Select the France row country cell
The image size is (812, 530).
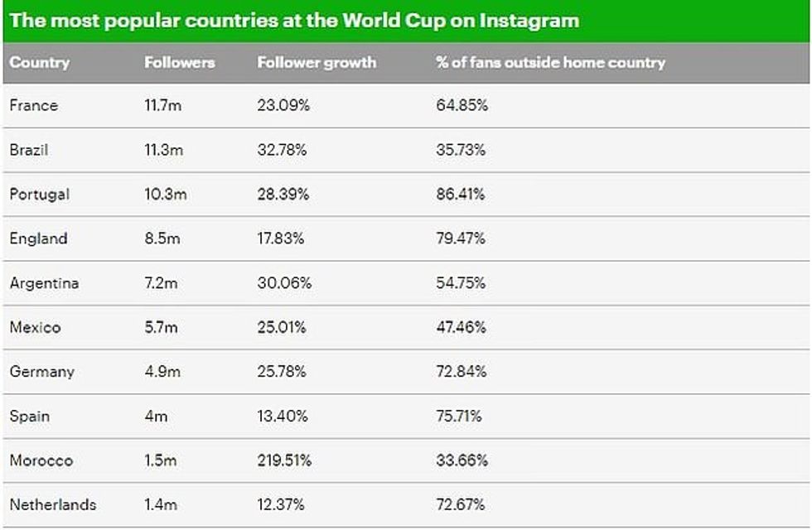click(34, 105)
